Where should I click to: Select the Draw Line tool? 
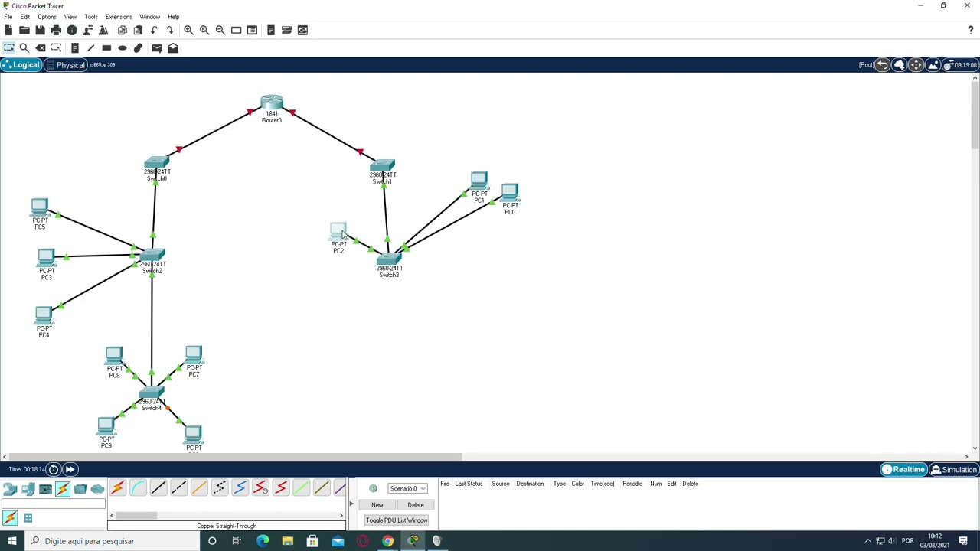pyautogui.click(x=90, y=47)
